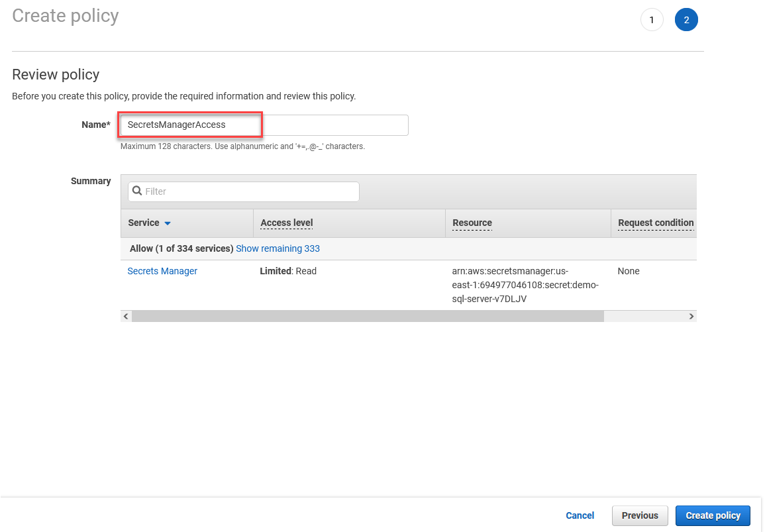The image size is (765, 532).
Task: Cancel policy creation
Action: [580, 515]
